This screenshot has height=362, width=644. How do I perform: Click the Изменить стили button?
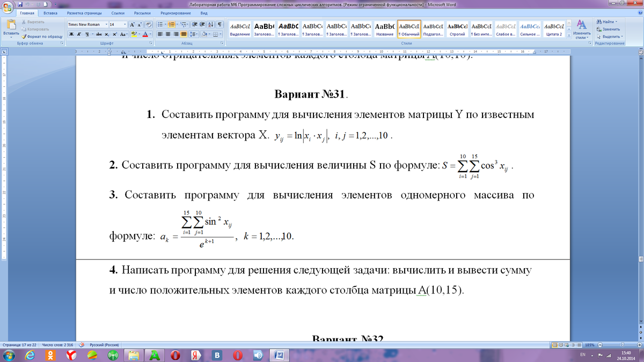pyautogui.click(x=581, y=29)
